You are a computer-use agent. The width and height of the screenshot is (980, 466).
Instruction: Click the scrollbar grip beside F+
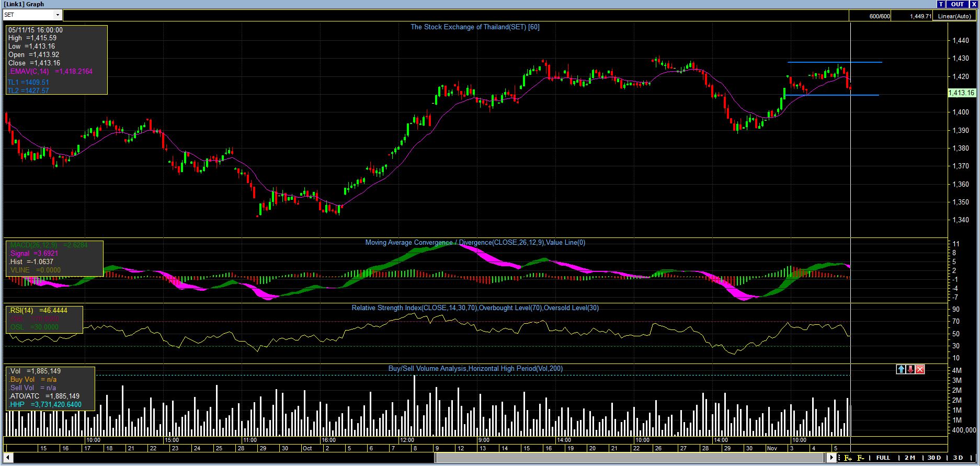tap(840, 458)
